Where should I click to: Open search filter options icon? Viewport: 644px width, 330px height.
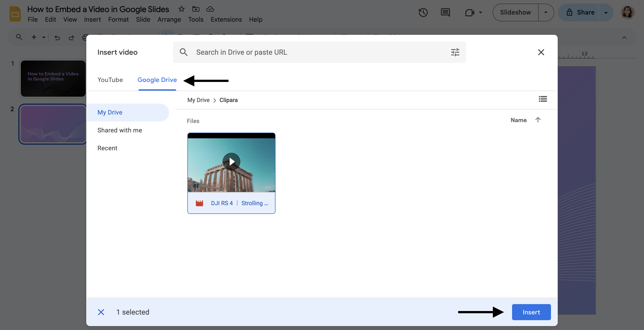click(455, 52)
